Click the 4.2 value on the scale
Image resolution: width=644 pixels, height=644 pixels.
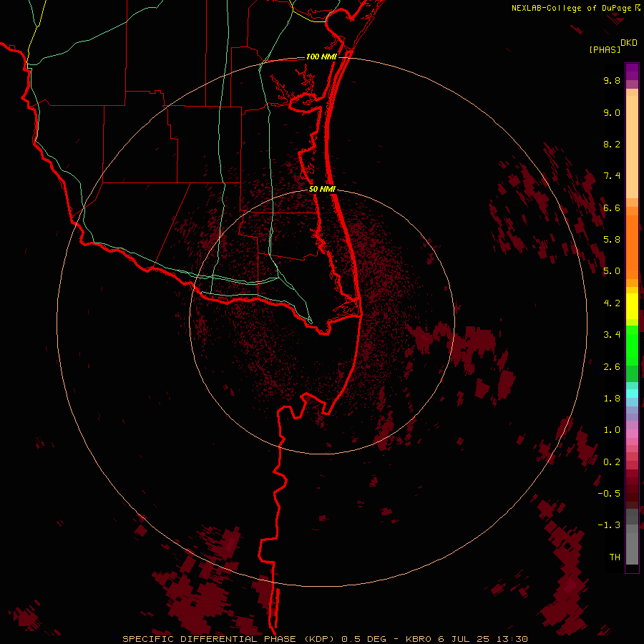coord(612,303)
